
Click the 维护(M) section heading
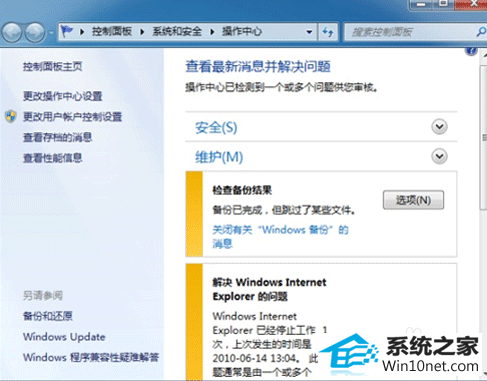(x=219, y=157)
